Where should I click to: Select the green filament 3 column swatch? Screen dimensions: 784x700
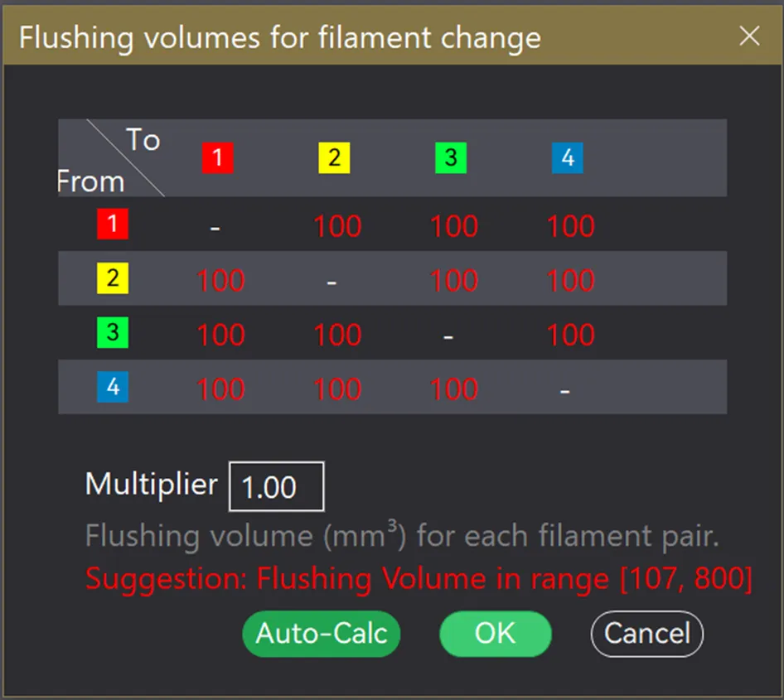click(451, 158)
